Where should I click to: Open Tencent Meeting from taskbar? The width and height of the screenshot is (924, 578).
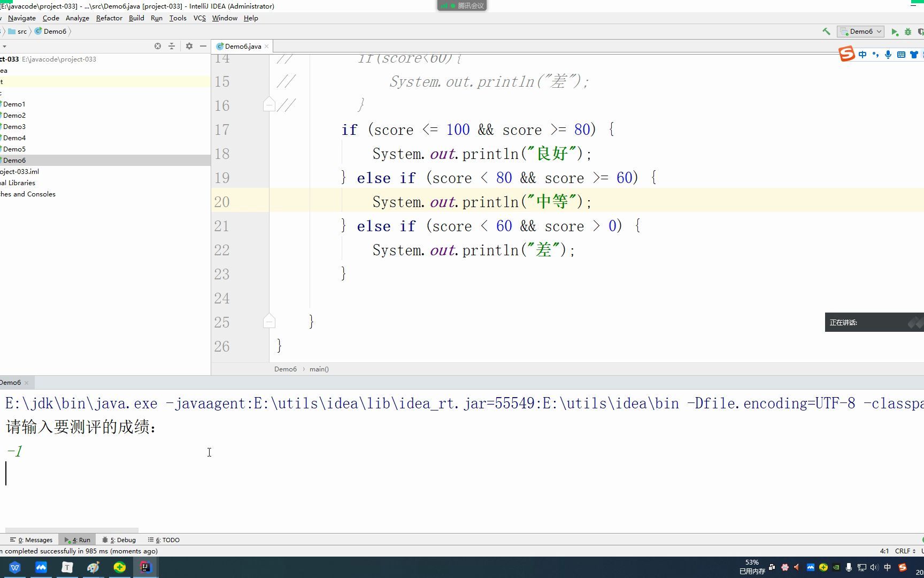coord(41,567)
